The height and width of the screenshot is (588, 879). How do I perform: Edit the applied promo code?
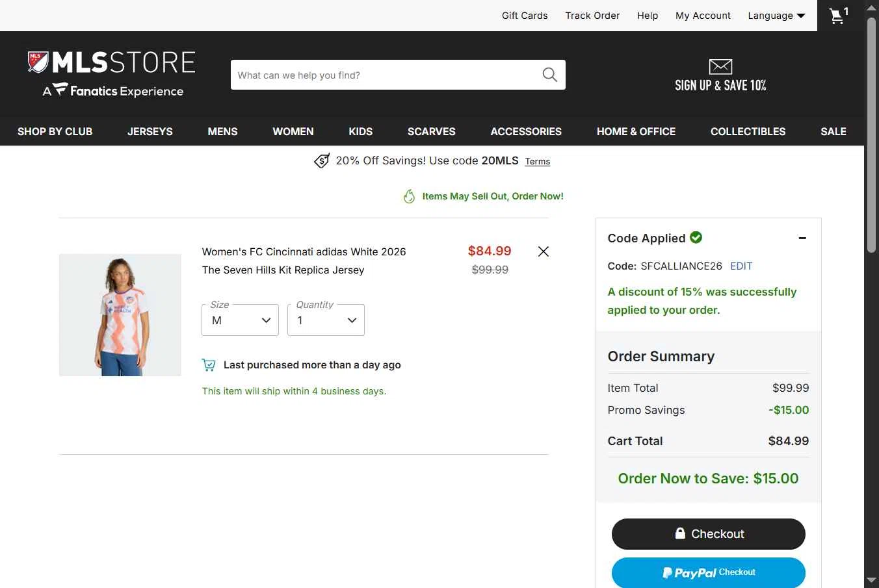click(x=741, y=266)
